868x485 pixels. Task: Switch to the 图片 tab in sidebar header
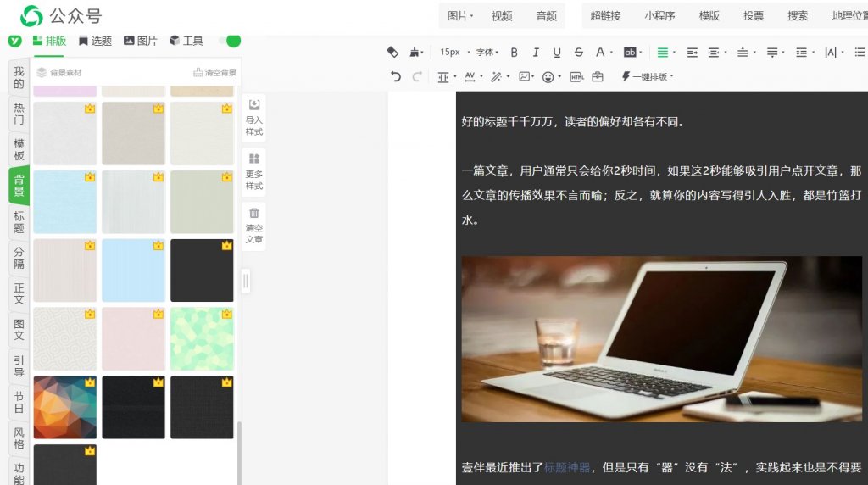(141, 41)
